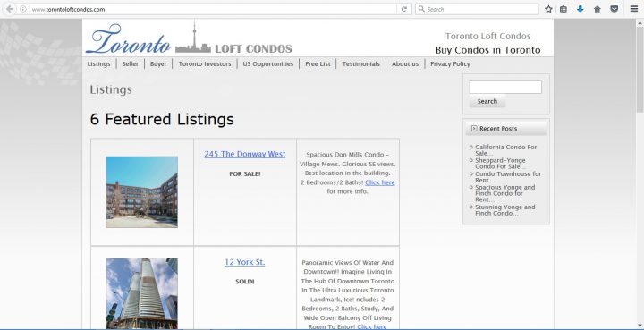The width and height of the screenshot is (644, 330).
Task: Open the Toronto Investors menu item
Action: coord(205,64)
